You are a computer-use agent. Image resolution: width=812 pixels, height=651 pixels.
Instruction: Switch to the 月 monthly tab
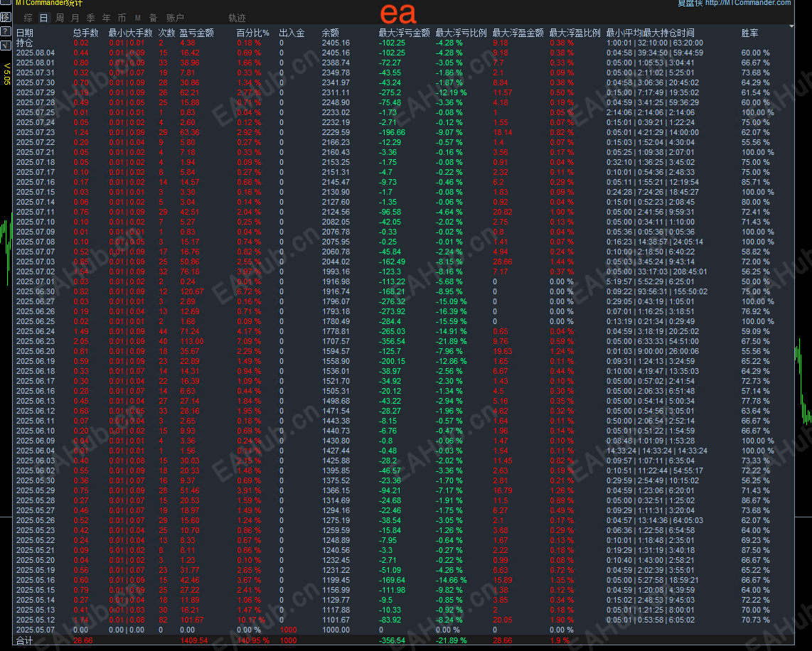[75, 18]
